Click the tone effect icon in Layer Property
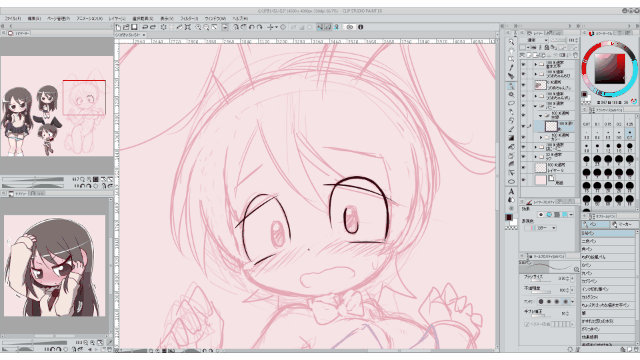The height and width of the screenshot is (360, 640). pos(549,214)
